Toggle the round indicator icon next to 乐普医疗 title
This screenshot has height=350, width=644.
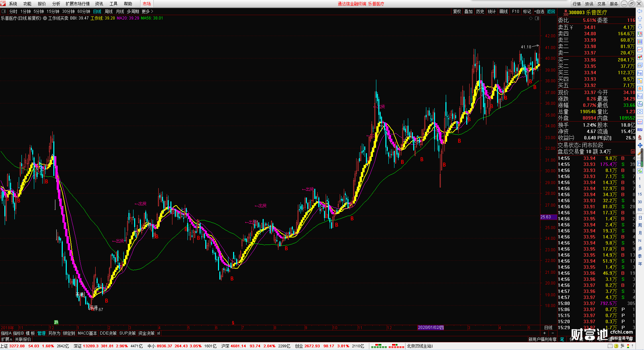pos(45,18)
